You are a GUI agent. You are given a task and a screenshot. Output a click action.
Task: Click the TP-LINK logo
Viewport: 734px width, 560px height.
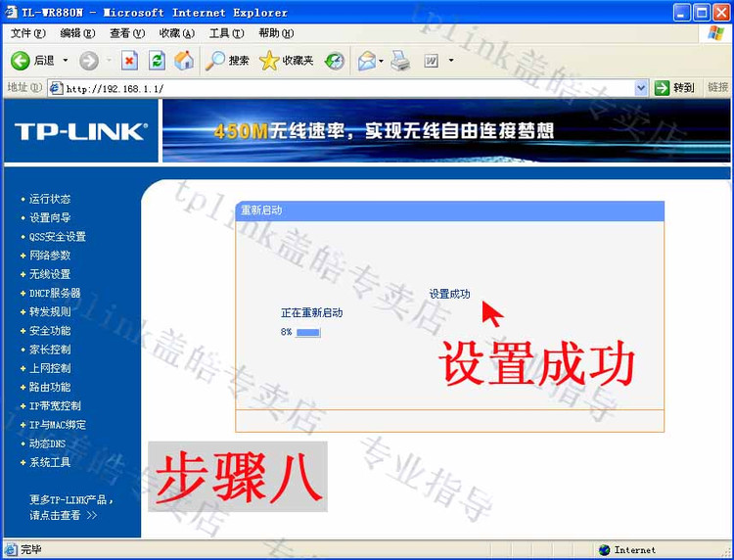(81, 131)
